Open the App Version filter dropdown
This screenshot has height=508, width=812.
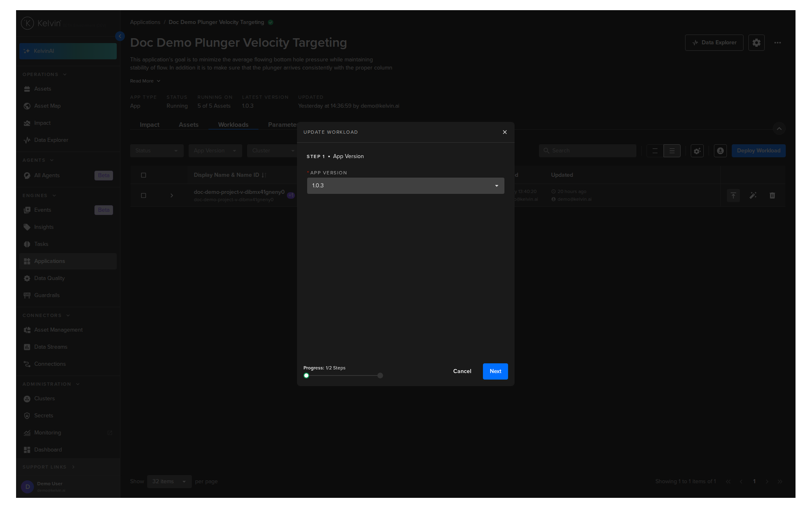215,151
